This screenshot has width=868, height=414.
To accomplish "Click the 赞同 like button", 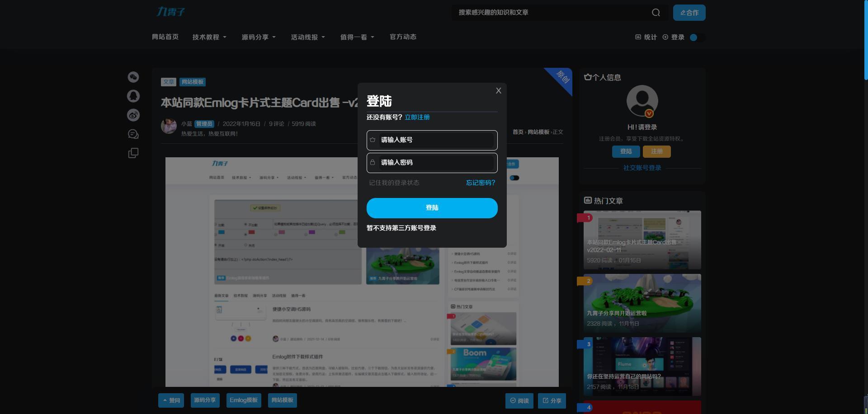I will (x=171, y=400).
